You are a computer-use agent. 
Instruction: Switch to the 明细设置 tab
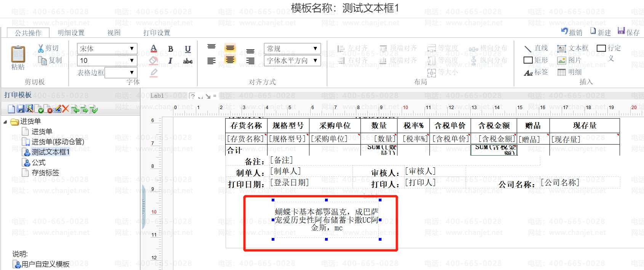click(71, 33)
